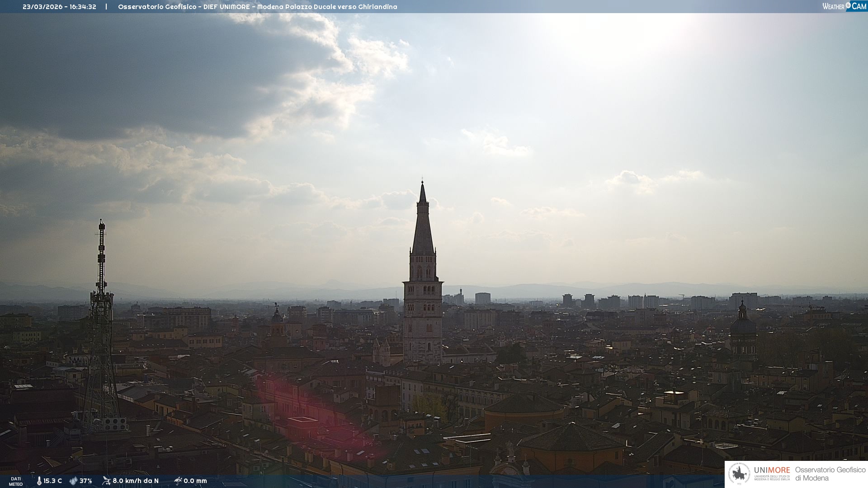Click the 37% humidity value

[86, 481]
